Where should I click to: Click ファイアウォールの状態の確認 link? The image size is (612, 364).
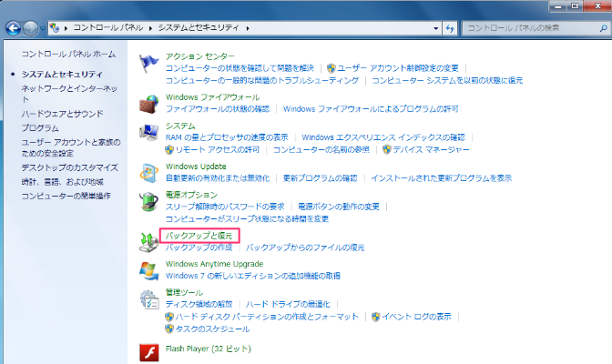pyautogui.click(x=218, y=109)
